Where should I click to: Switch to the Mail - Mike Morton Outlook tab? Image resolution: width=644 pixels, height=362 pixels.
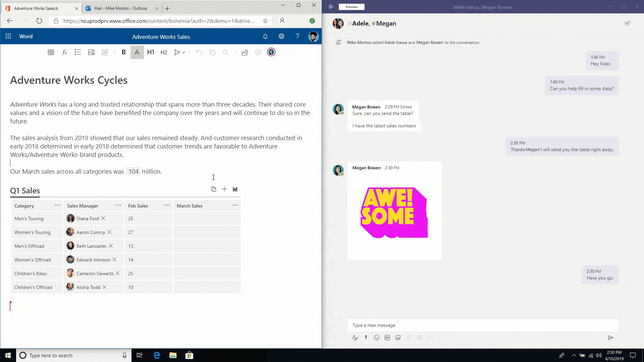(121, 8)
